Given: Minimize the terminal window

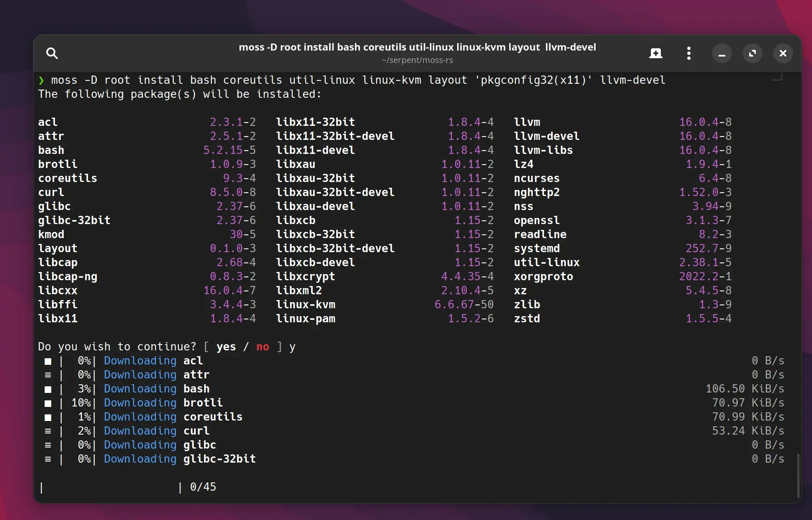Looking at the screenshot, I should [x=722, y=53].
